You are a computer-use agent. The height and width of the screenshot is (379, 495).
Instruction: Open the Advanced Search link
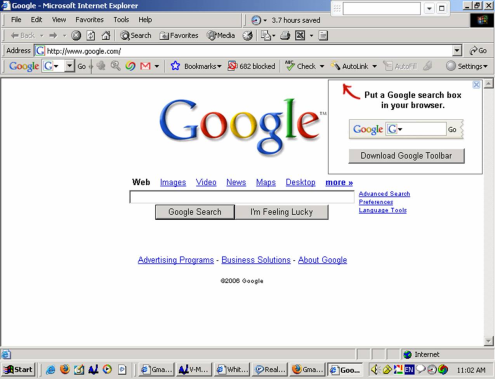(384, 194)
